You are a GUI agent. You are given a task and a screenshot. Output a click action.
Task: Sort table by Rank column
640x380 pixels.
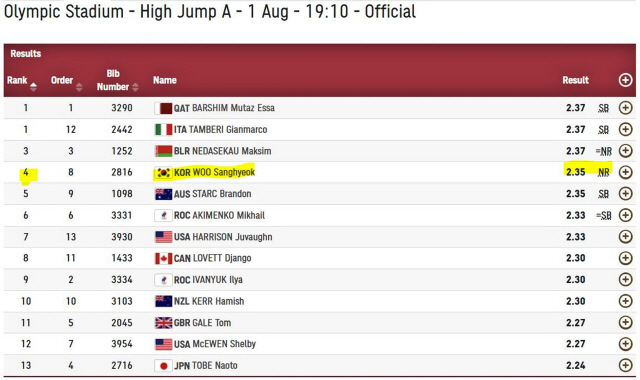[22, 81]
